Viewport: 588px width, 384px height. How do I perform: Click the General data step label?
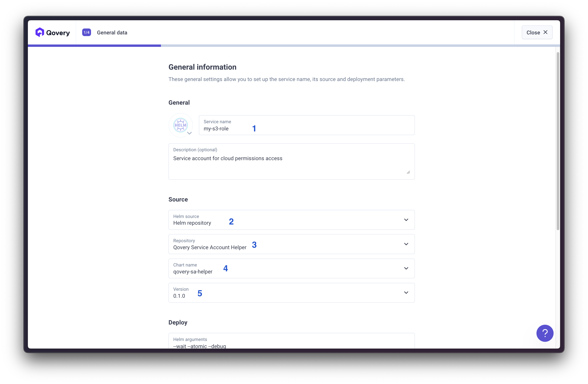click(x=112, y=32)
